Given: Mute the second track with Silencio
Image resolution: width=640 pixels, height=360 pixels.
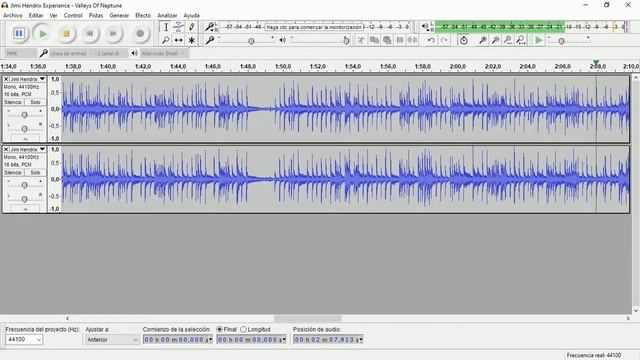Looking at the screenshot, I should tap(13, 172).
